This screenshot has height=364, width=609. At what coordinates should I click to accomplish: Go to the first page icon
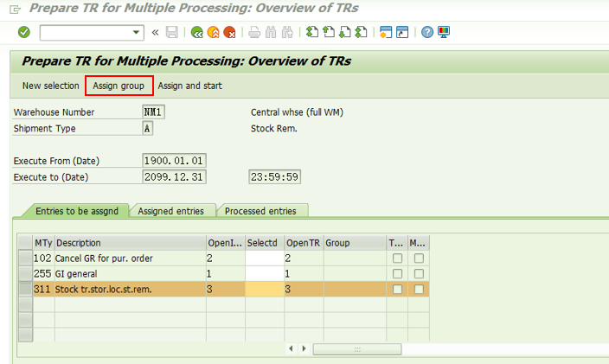[312, 32]
